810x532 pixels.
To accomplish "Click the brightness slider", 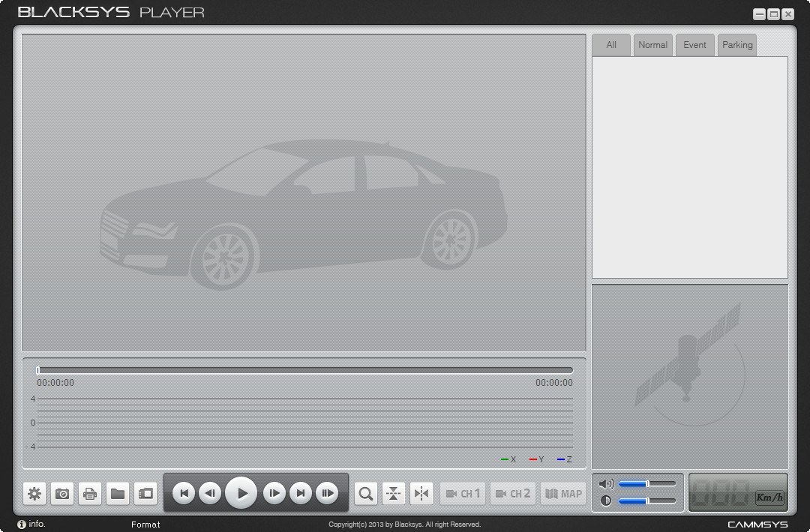I will [x=647, y=501].
